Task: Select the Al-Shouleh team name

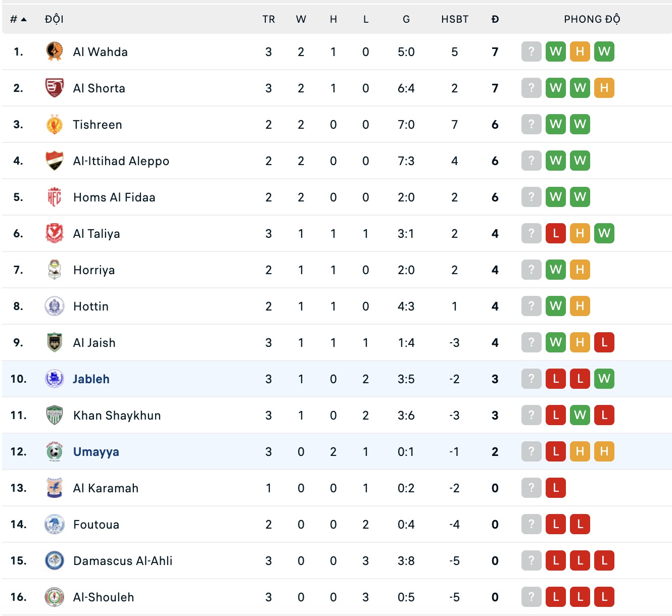Action: [104, 597]
